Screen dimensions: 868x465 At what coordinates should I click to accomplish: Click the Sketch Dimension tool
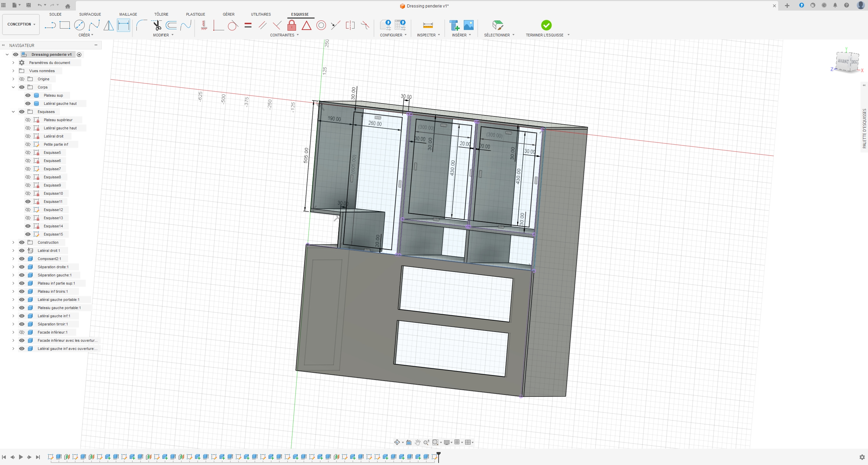tap(123, 25)
